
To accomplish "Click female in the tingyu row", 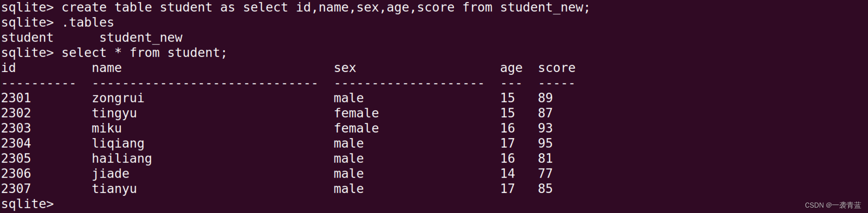I will click(x=356, y=113).
